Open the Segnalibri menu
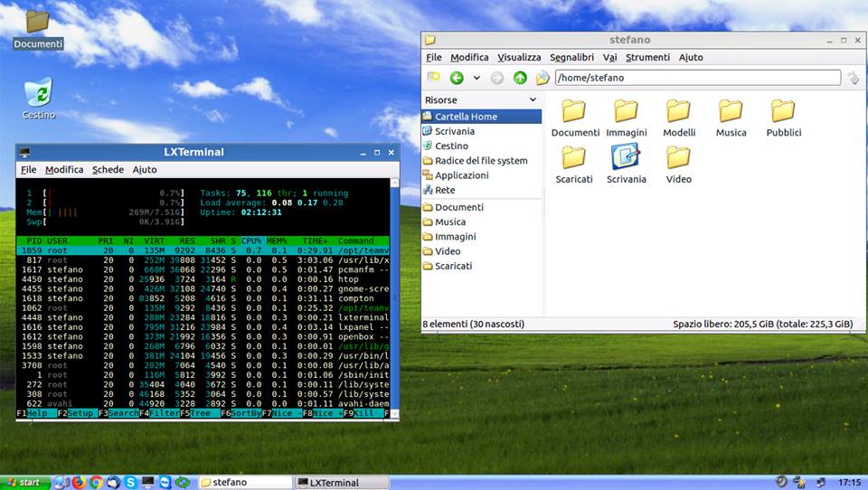This screenshot has height=490, width=868. pyautogui.click(x=571, y=57)
